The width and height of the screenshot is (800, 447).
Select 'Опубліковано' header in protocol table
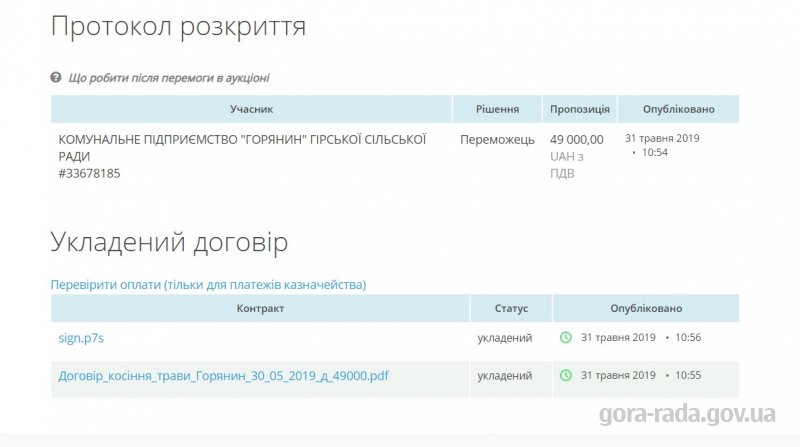(x=679, y=109)
